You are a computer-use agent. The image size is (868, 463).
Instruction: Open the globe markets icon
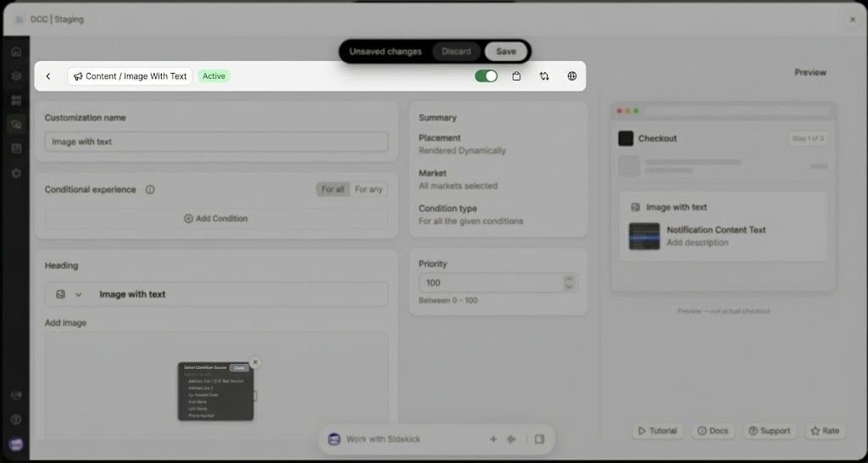click(x=572, y=76)
